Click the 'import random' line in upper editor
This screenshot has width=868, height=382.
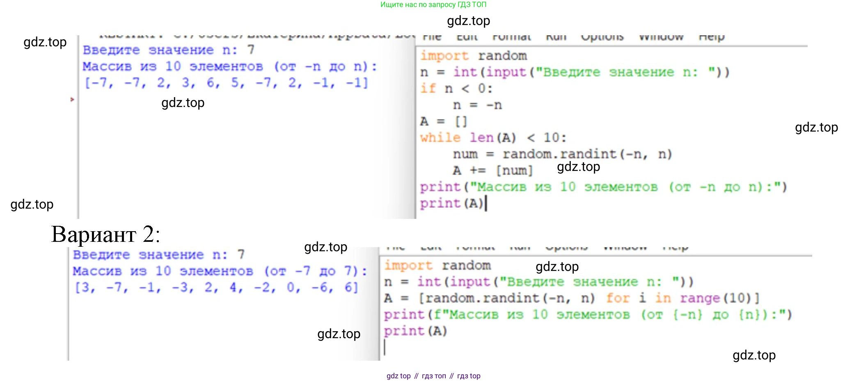coord(473,56)
